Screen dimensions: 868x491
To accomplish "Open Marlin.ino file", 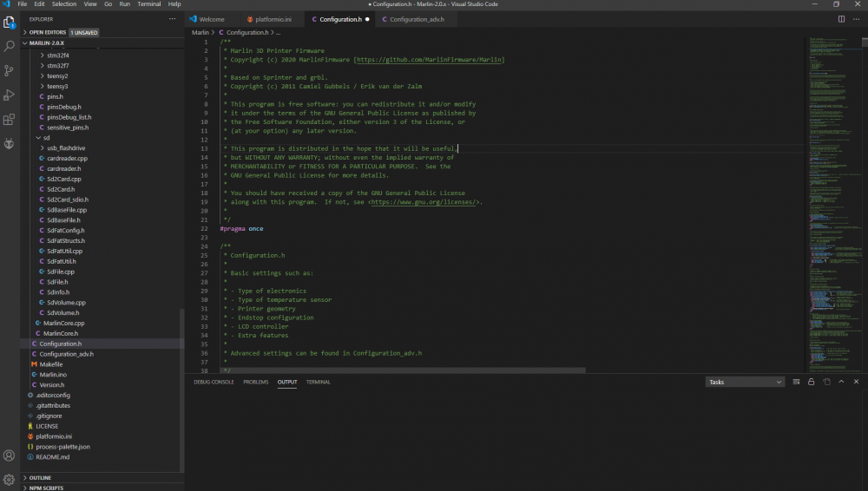I will 53,375.
